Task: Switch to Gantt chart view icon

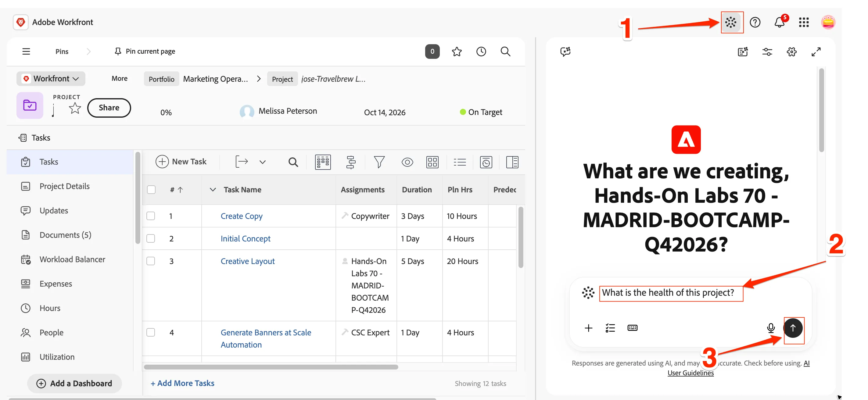Action: [x=351, y=162]
